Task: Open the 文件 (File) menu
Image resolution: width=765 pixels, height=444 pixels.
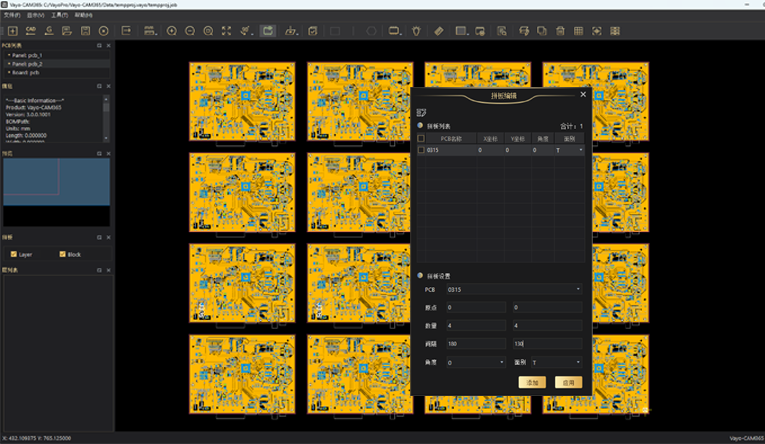Action: tap(11, 15)
